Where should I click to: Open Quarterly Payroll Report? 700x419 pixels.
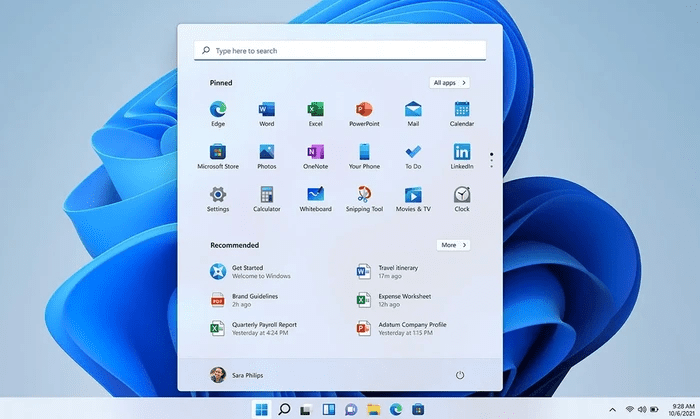pos(254,329)
